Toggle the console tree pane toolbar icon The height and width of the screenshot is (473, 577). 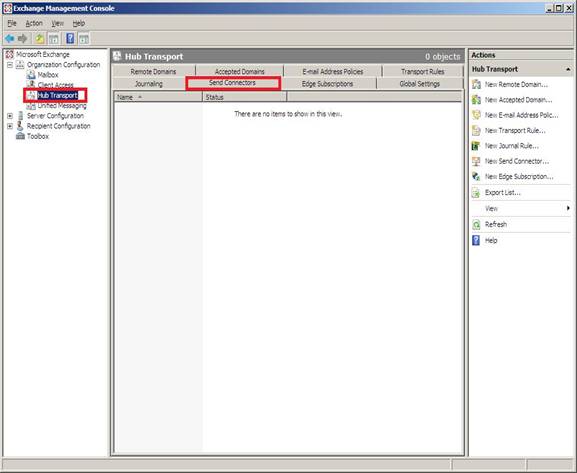pyautogui.click(x=54, y=38)
